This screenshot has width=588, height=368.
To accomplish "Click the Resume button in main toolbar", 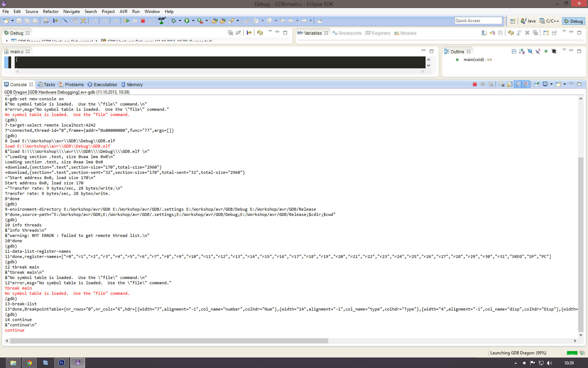I will 127,21.
